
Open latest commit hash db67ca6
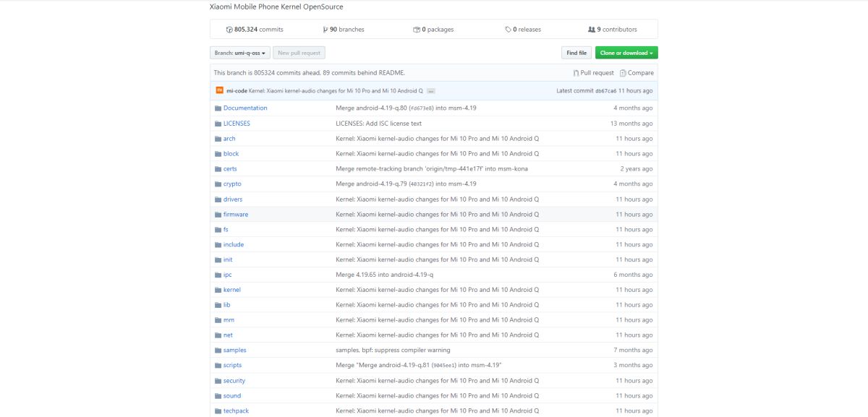coord(605,91)
